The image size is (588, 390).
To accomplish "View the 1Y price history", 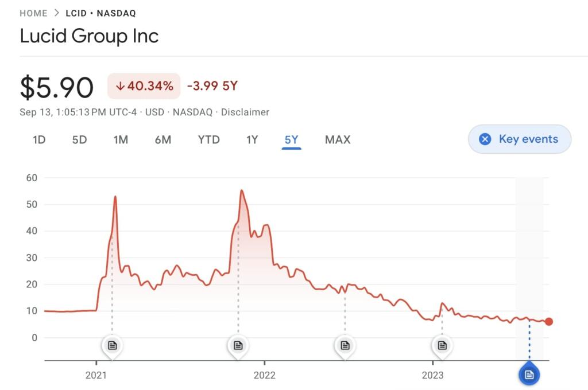I will click(x=252, y=139).
